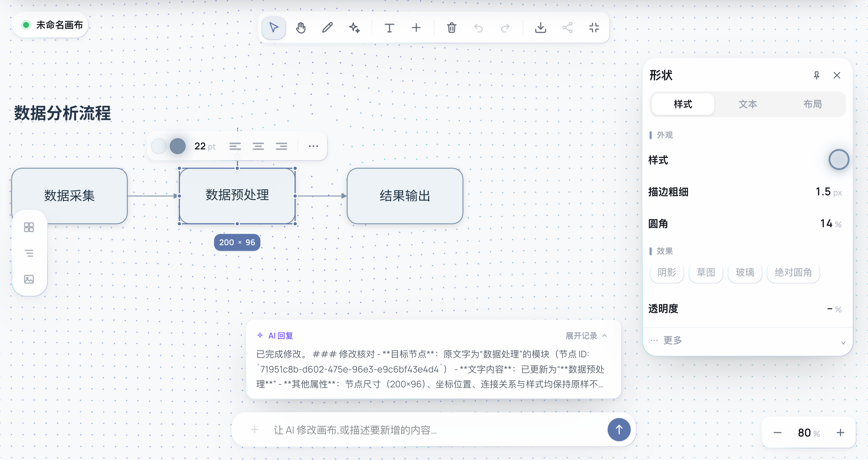
Task: Align text right in floating toolbar
Action: point(281,146)
